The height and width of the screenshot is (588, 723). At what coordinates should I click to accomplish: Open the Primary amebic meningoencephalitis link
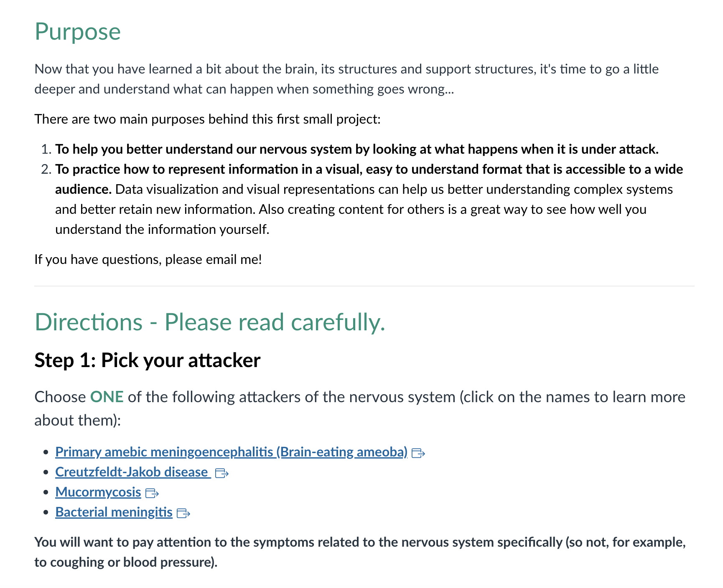[x=231, y=452]
